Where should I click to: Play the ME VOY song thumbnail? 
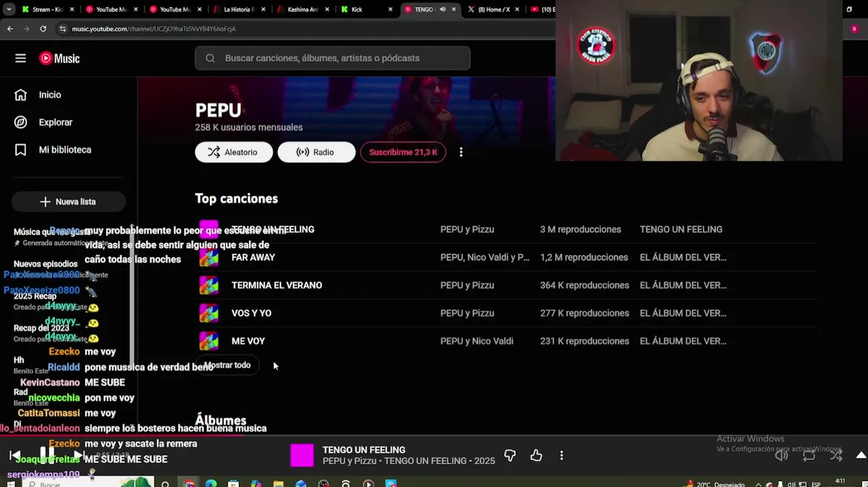[209, 341]
